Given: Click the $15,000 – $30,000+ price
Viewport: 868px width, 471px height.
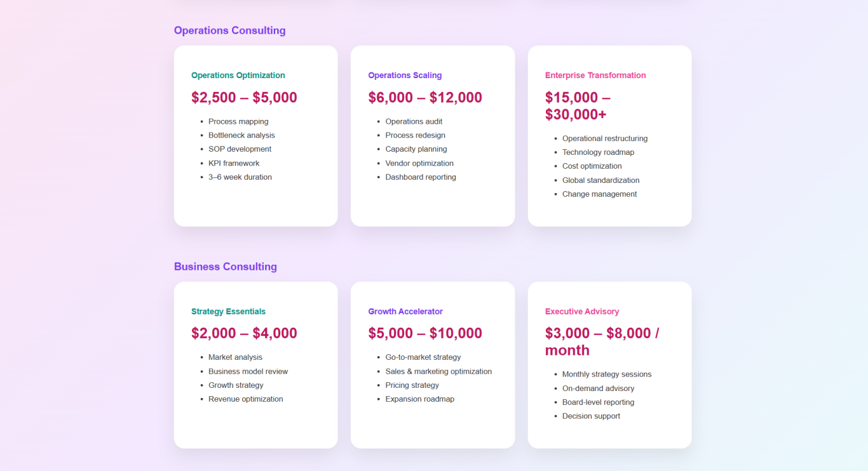Looking at the screenshot, I should (x=577, y=106).
